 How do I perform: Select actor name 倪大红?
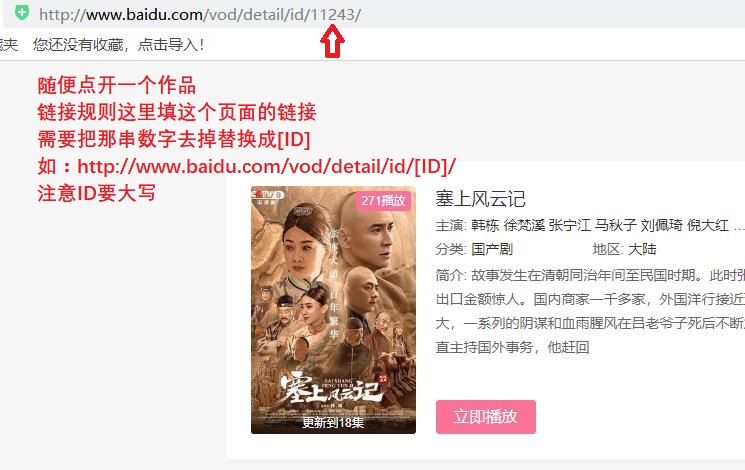click(707, 225)
